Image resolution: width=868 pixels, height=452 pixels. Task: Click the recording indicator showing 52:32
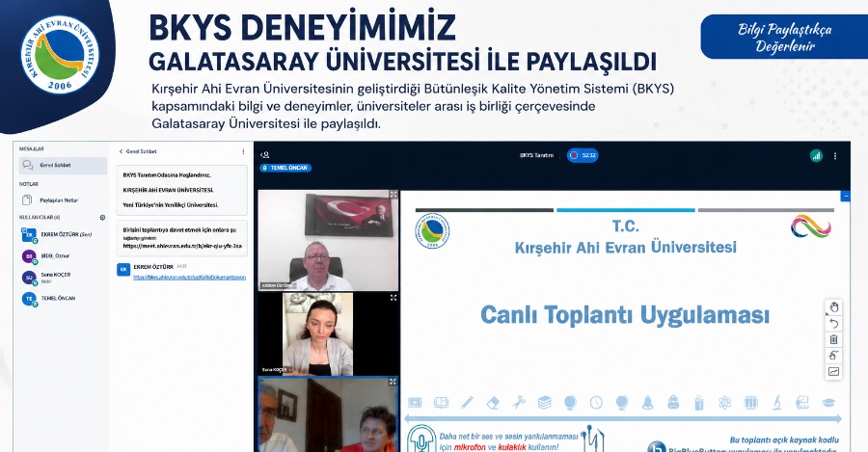point(583,155)
